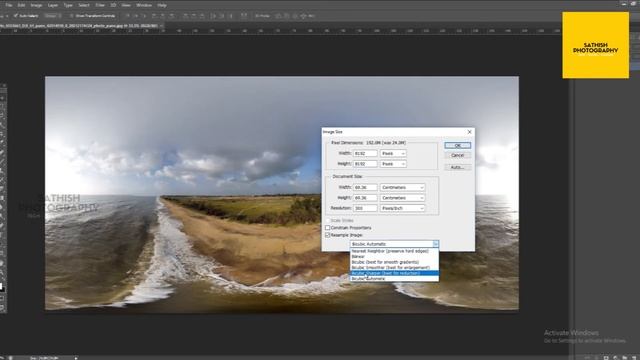This screenshot has width=640, height=360.
Task: Select the open panorama document tab
Action: [x=79, y=26]
